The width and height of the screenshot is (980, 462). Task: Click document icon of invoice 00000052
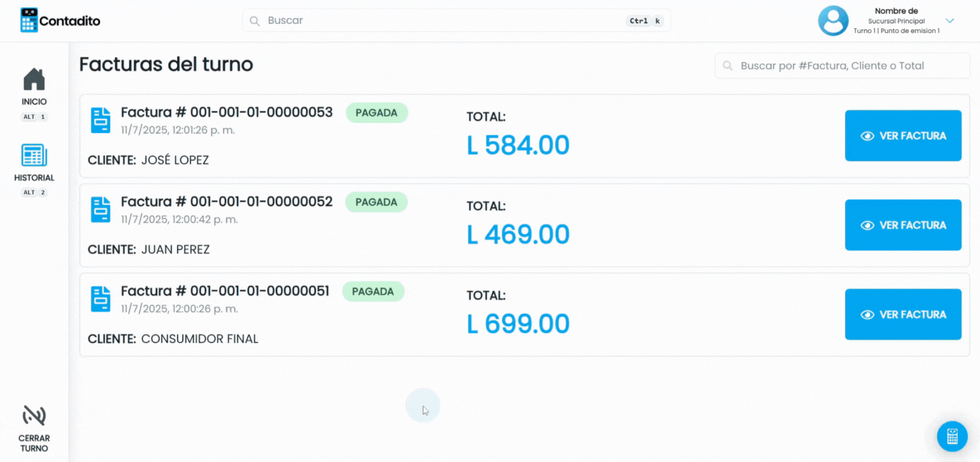click(101, 209)
